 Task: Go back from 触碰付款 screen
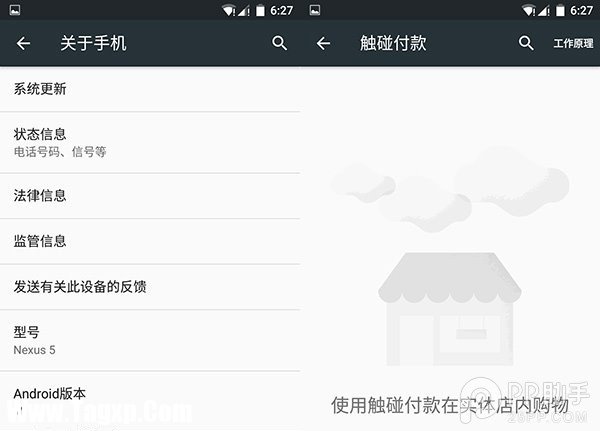point(323,43)
